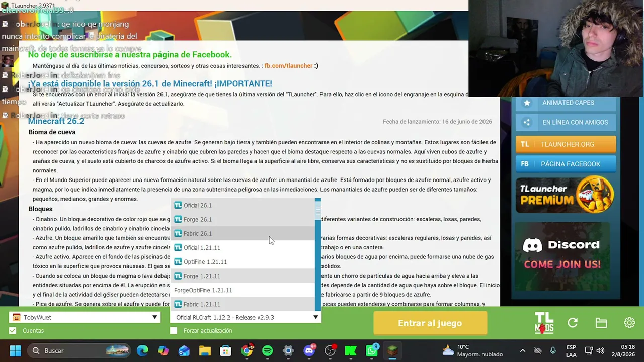The width and height of the screenshot is (644, 362).
Task: Click the Entrar al juego button
Action: 430,323
